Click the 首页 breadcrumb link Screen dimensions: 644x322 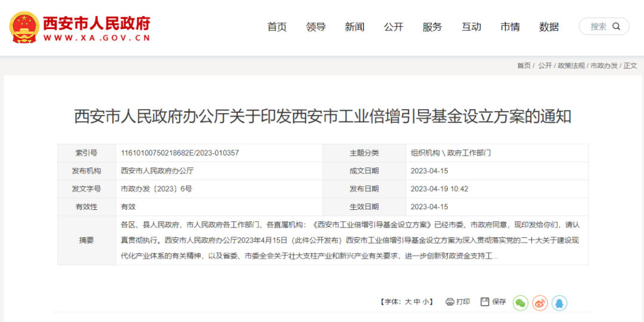coord(524,66)
